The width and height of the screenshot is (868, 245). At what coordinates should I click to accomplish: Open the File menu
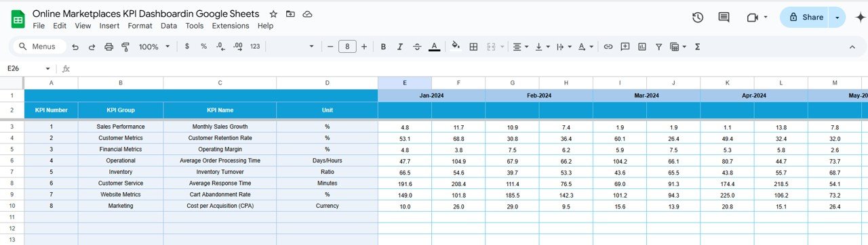[x=39, y=26]
